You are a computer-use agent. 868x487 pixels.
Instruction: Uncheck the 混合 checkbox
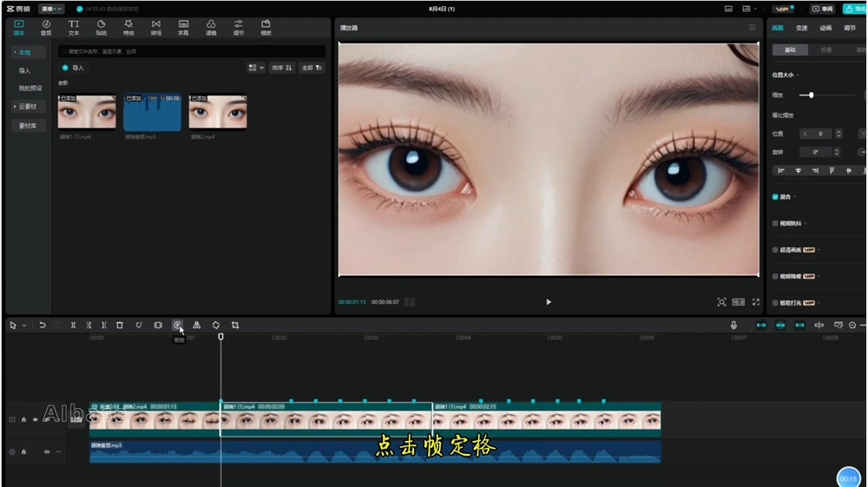(775, 197)
